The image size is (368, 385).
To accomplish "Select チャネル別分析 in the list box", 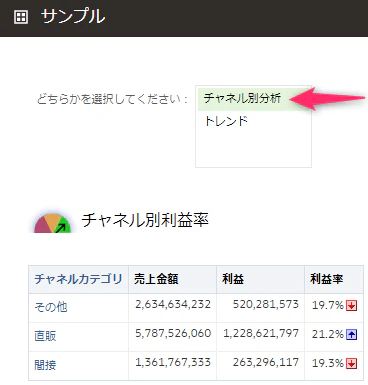I will 254,99.
